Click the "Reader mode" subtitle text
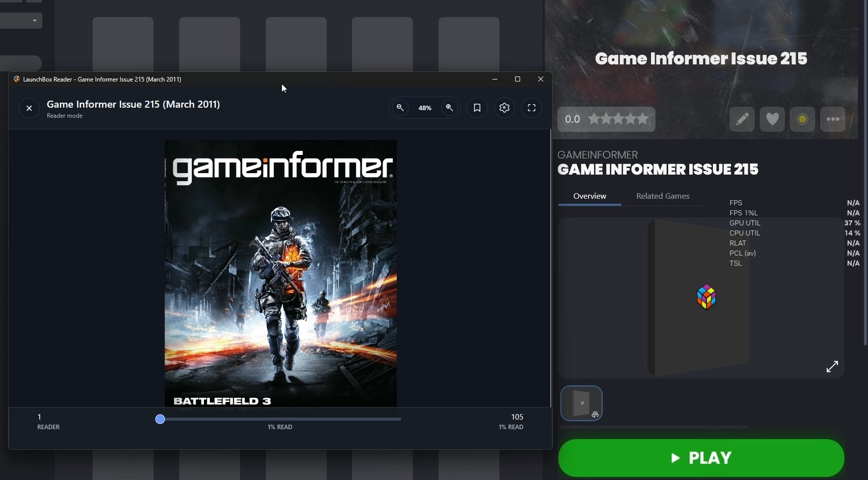This screenshot has height=480, width=868. [64, 116]
